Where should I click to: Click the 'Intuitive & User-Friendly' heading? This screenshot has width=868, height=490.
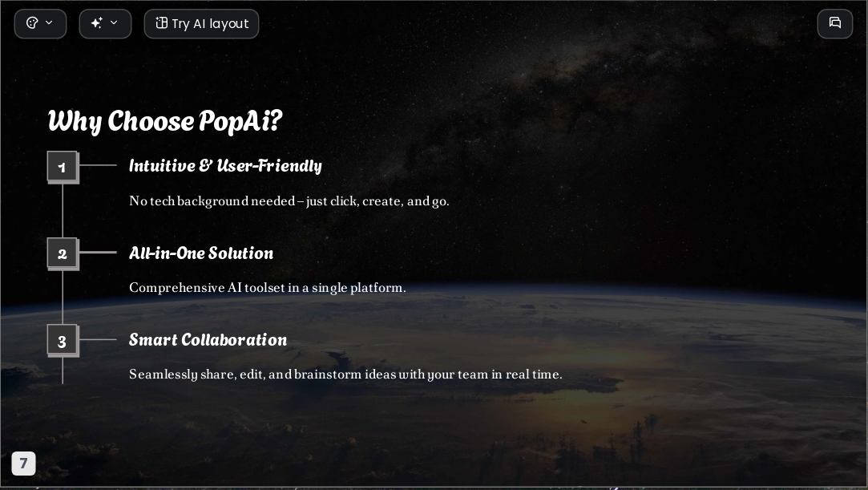225,165
